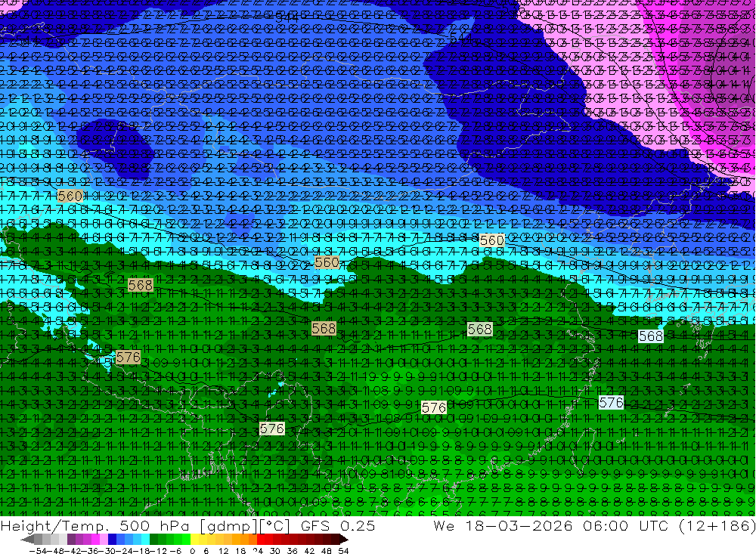Click the "54" value at the legend's end
Screen dimensions: 756x554
pos(342,551)
